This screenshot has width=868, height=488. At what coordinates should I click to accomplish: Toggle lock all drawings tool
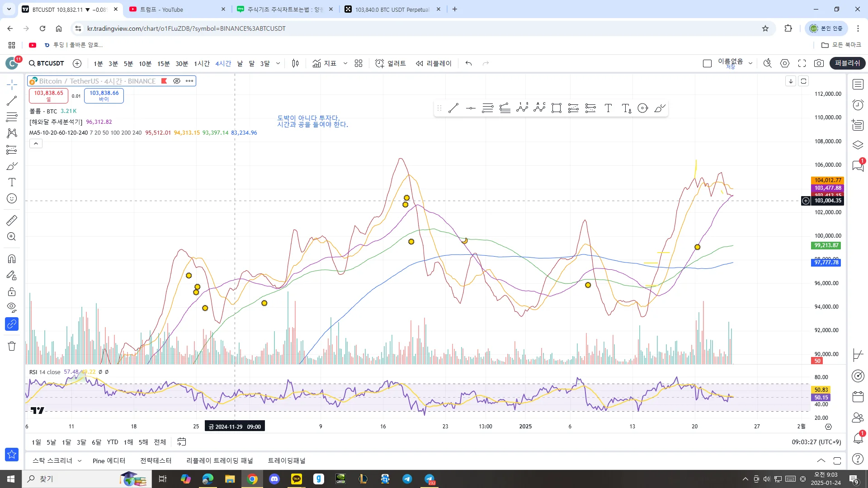[x=12, y=291]
